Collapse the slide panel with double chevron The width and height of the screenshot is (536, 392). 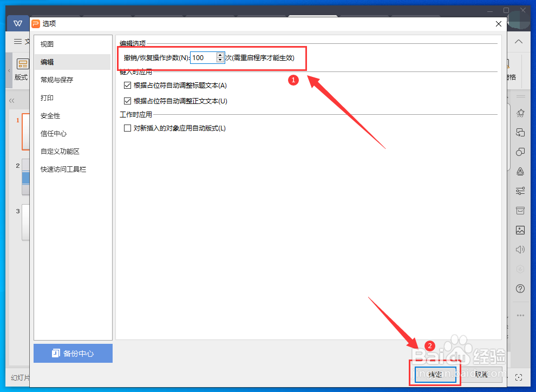tap(11, 101)
